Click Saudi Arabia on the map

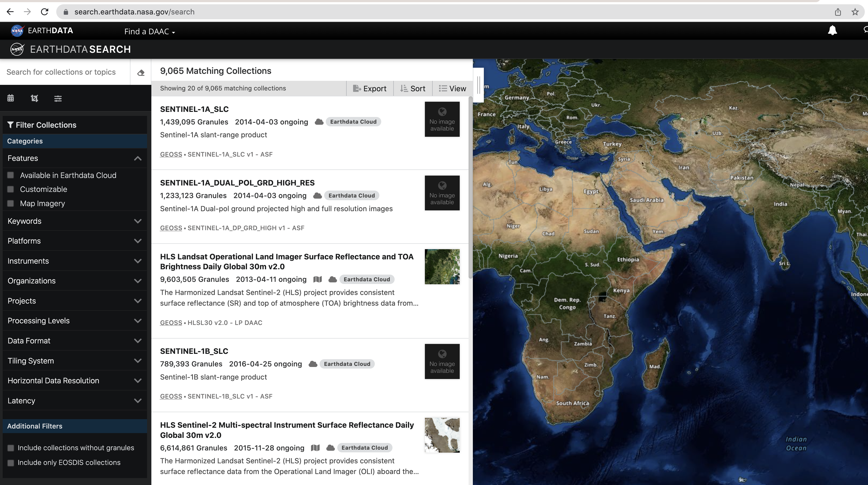[646, 200]
